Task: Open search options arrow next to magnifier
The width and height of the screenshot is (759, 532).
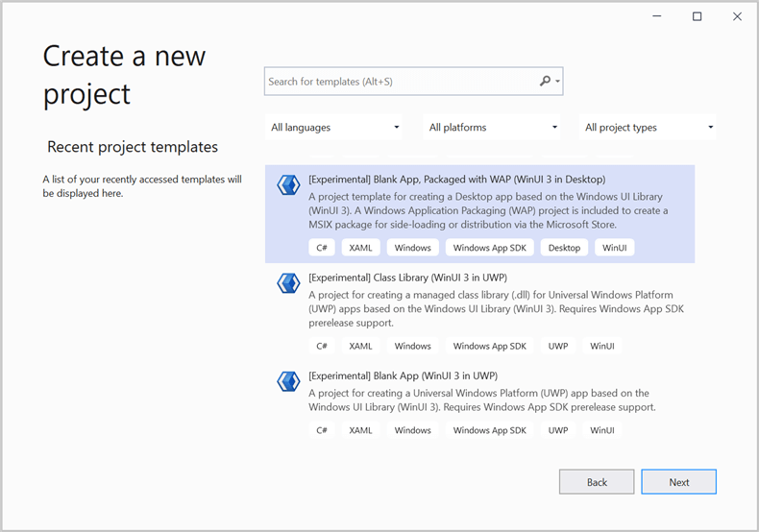Action: click(x=557, y=82)
